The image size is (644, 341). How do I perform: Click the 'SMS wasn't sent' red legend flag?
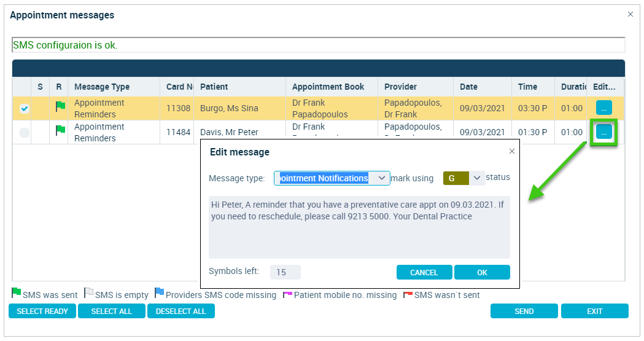click(408, 294)
